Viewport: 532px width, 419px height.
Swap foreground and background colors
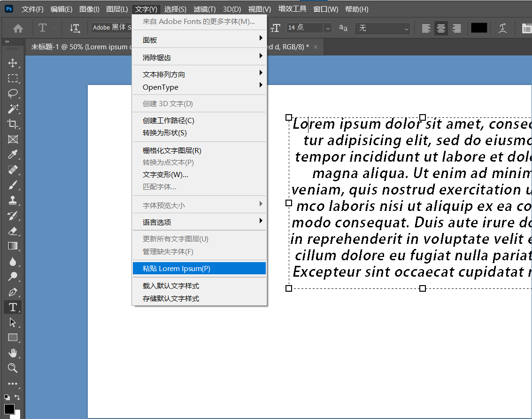pyautogui.click(x=17, y=397)
